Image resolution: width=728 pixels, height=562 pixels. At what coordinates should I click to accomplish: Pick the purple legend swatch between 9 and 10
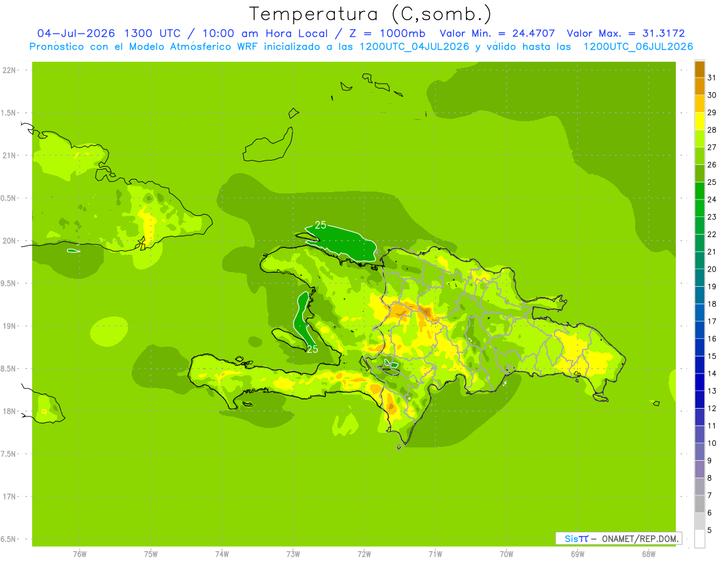coord(699,452)
